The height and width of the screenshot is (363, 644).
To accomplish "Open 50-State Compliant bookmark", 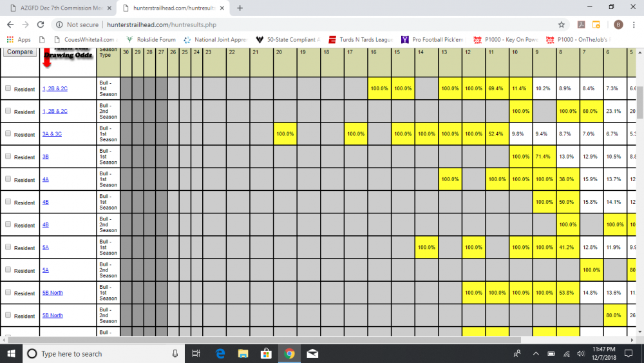I will 288,39.
